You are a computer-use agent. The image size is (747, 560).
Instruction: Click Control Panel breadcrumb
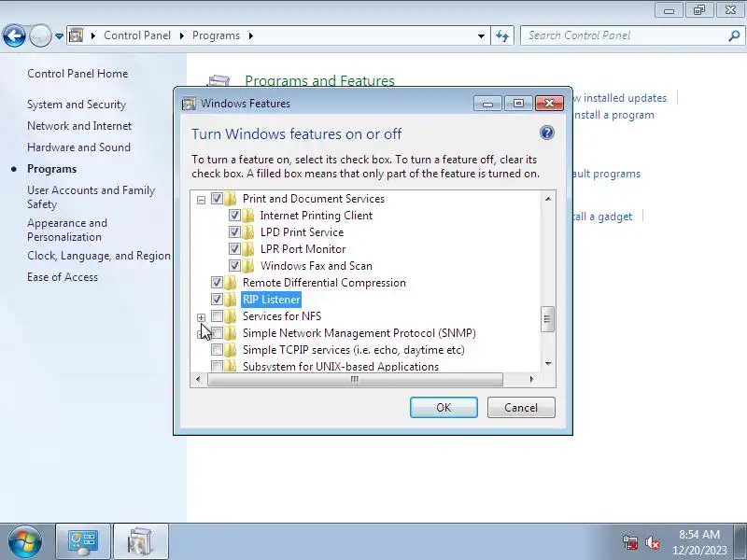tap(137, 35)
